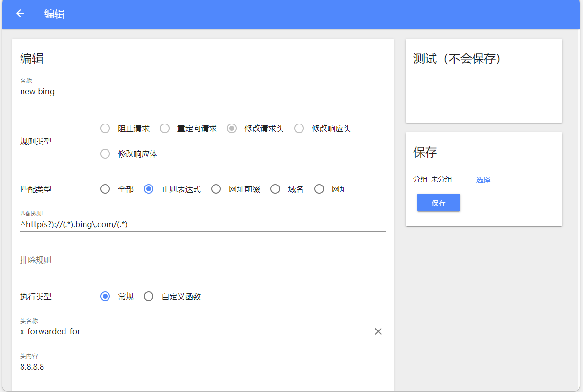This screenshot has height=392, width=583.
Task: Clear the header name field with the X icon
Action: (x=378, y=331)
